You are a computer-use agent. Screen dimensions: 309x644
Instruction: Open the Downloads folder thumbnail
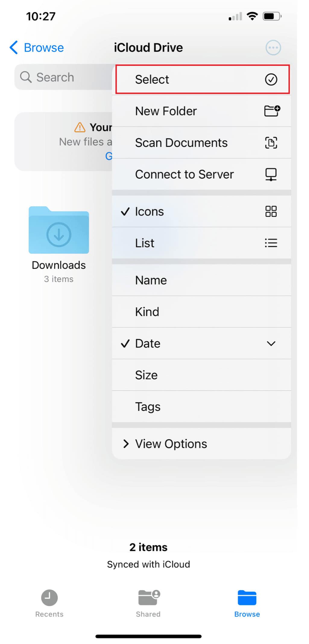[59, 230]
